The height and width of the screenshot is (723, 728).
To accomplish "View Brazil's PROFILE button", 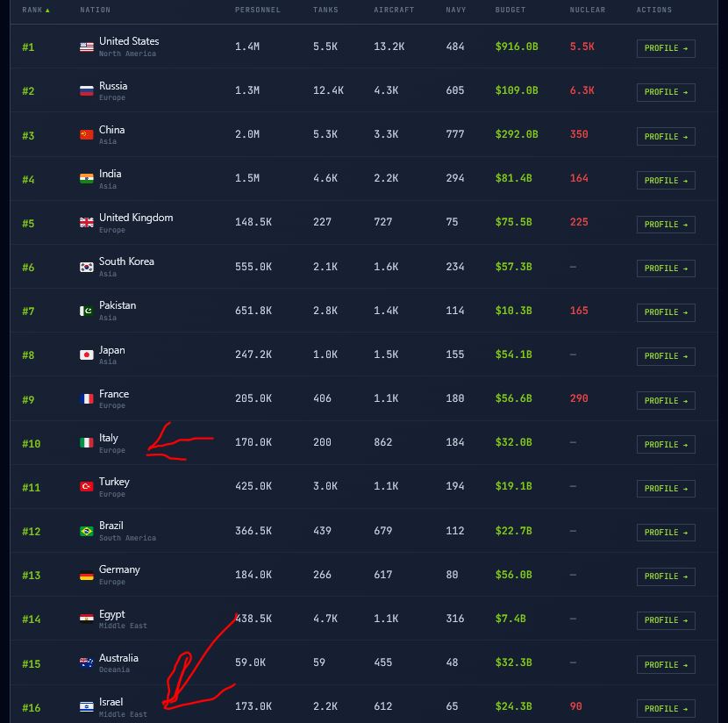I will pos(666,532).
